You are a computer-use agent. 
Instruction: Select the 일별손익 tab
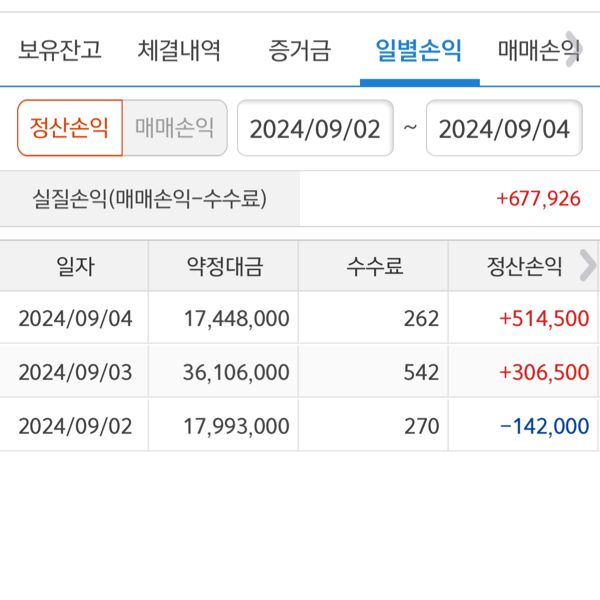click(x=419, y=50)
